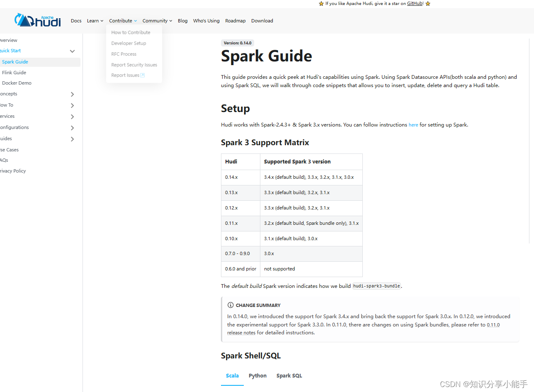Switch to the Scala tab
The height and width of the screenshot is (392, 534).
pos(232,376)
